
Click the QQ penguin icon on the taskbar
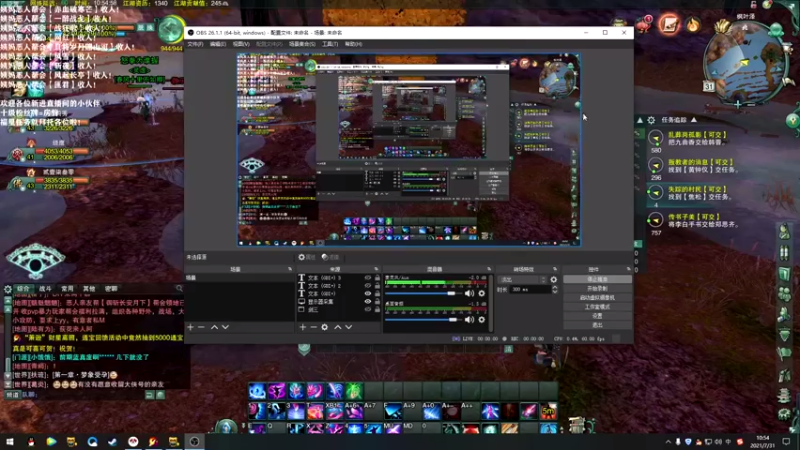[x=31, y=442]
